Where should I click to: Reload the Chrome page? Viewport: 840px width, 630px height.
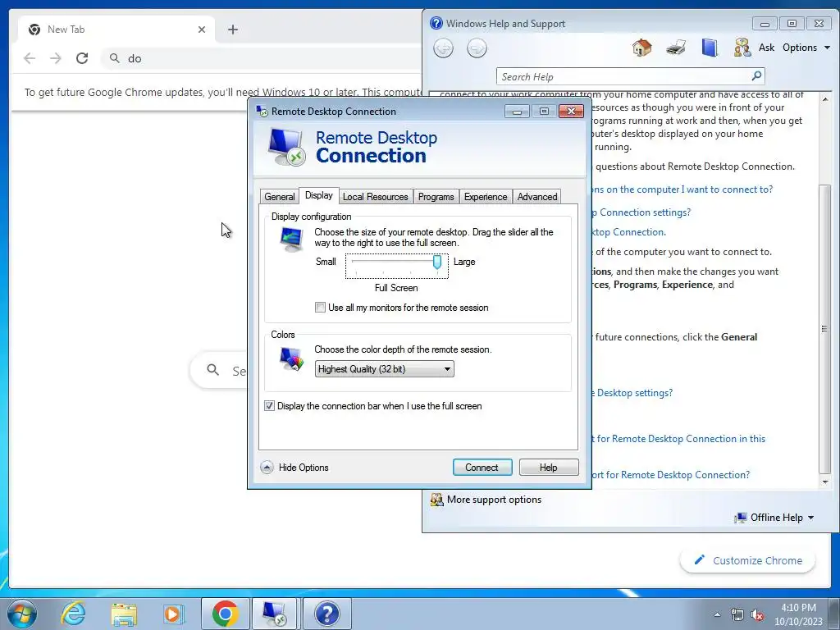pos(81,58)
